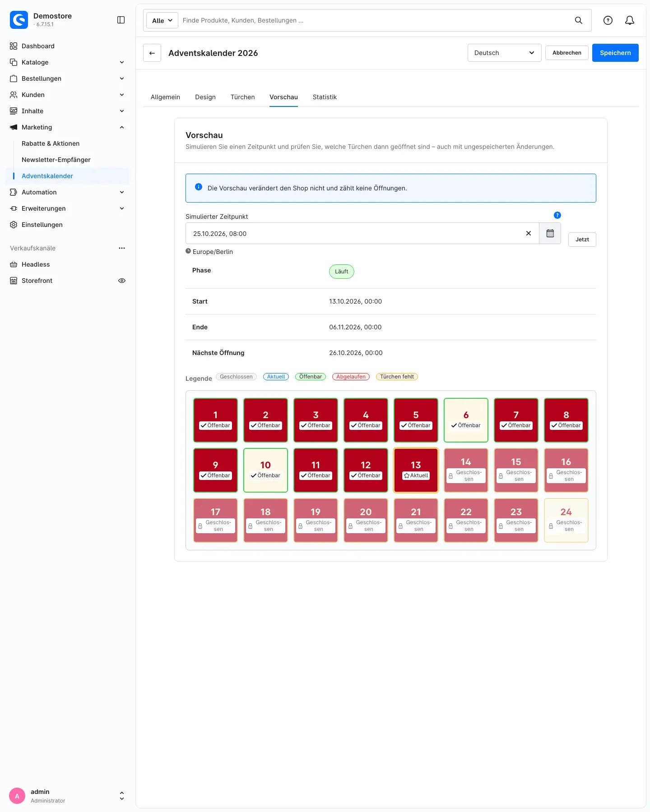Screen dimensions: 650x812
Task: Click the admin avatar circle
Action: pos(17,796)
